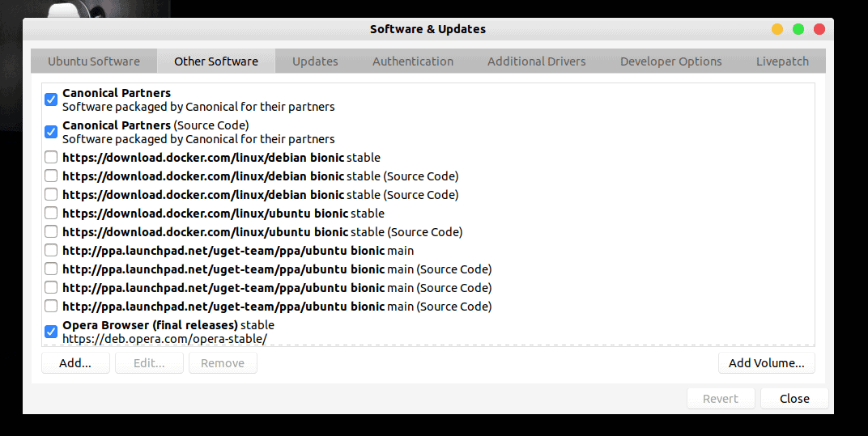Switch to the Ubuntu Software tab
This screenshot has width=868, height=436.
[x=94, y=61]
